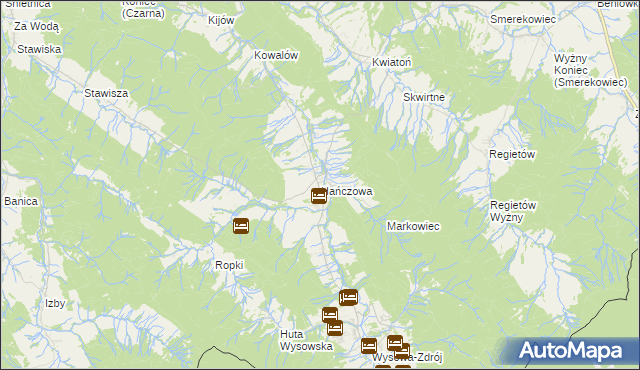Click the Markowiec place label
This screenshot has width=640, height=370.
tap(413, 226)
